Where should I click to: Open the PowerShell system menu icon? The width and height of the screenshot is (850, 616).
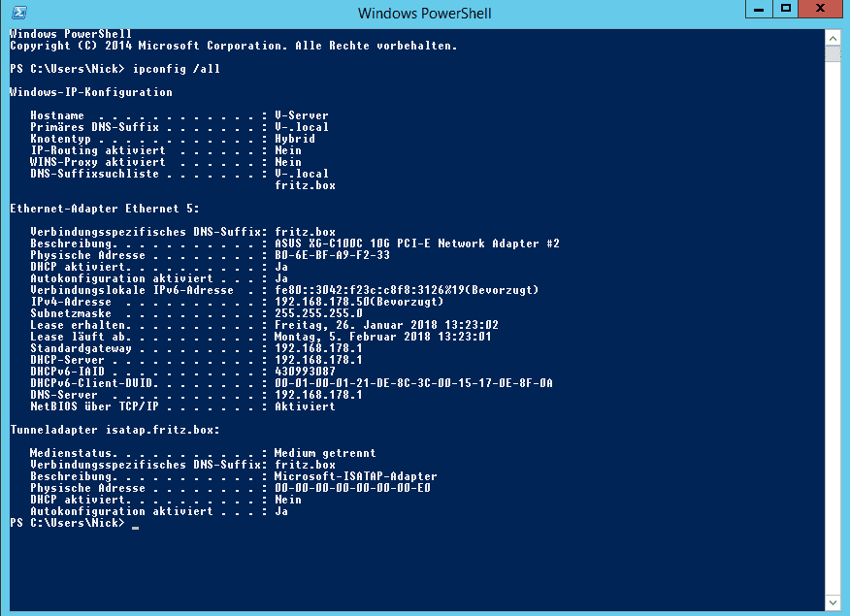[x=17, y=13]
